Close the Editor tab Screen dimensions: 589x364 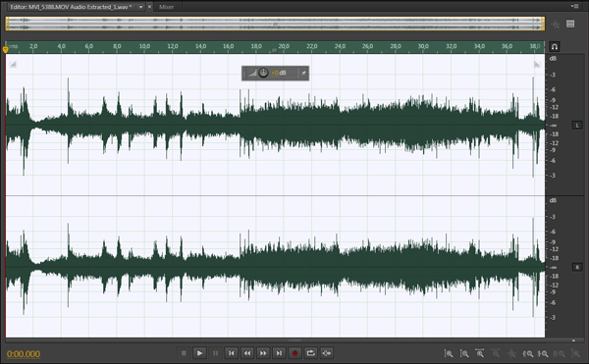click(x=149, y=7)
